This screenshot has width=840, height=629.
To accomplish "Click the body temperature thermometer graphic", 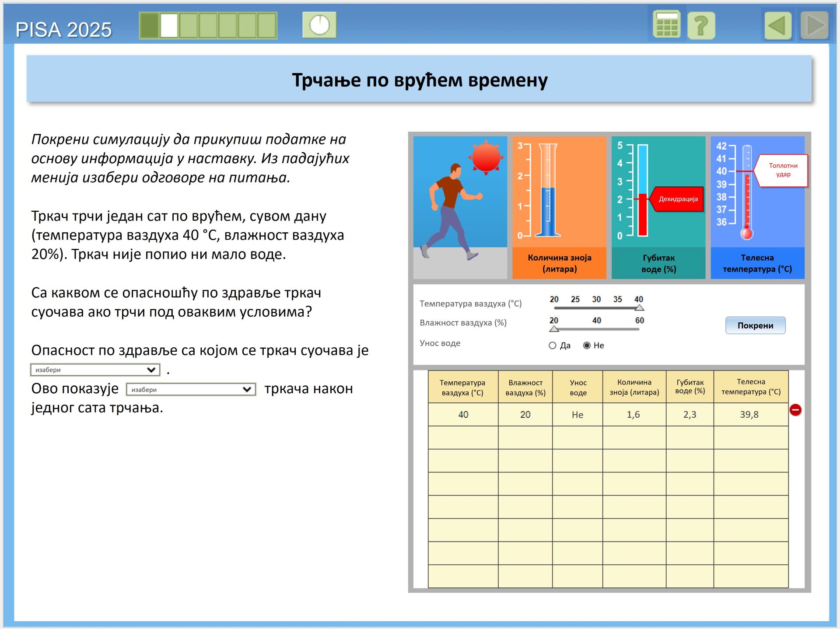I will pos(747,192).
